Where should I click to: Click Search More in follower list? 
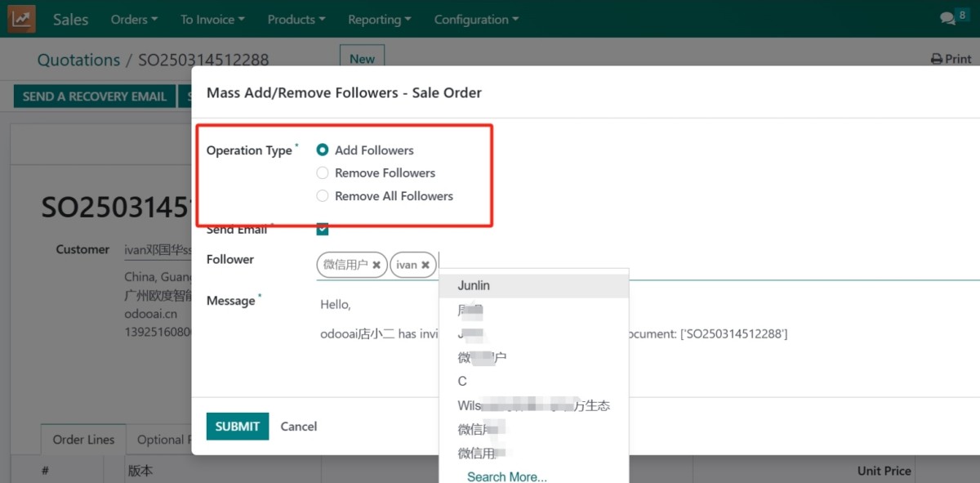[x=507, y=476]
